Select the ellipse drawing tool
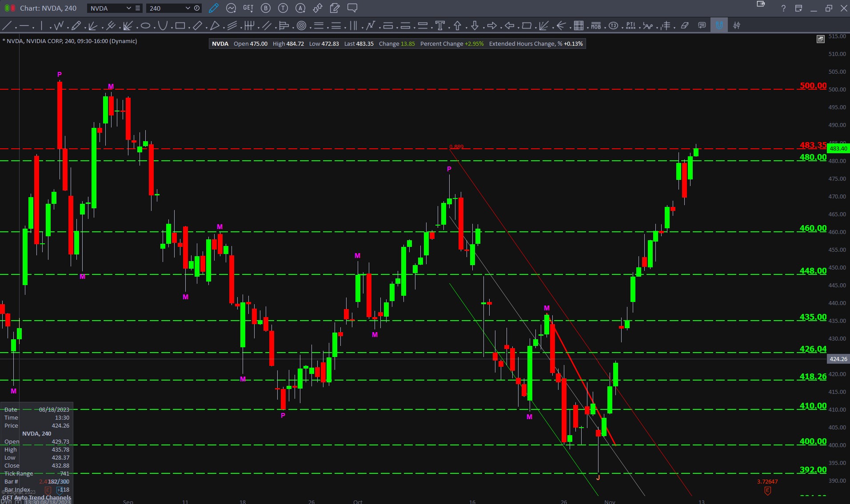The image size is (850, 504). tap(145, 26)
